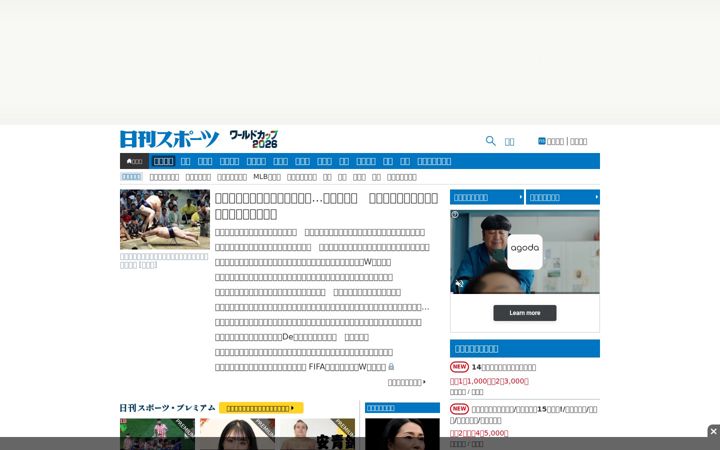Go to the home icon tab in blue navigation bar
720x450 pixels.
coord(135,161)
